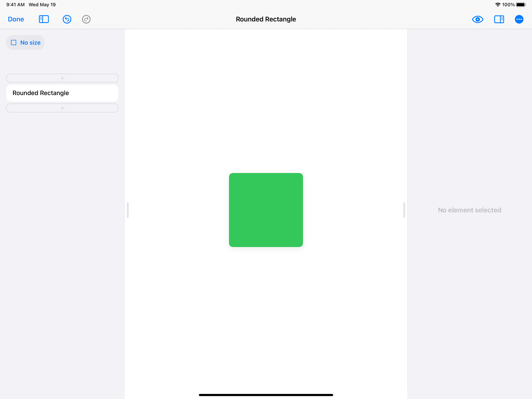Tap Done to finish editing
This screenshot has width=532, height=399.
[16, 19]
